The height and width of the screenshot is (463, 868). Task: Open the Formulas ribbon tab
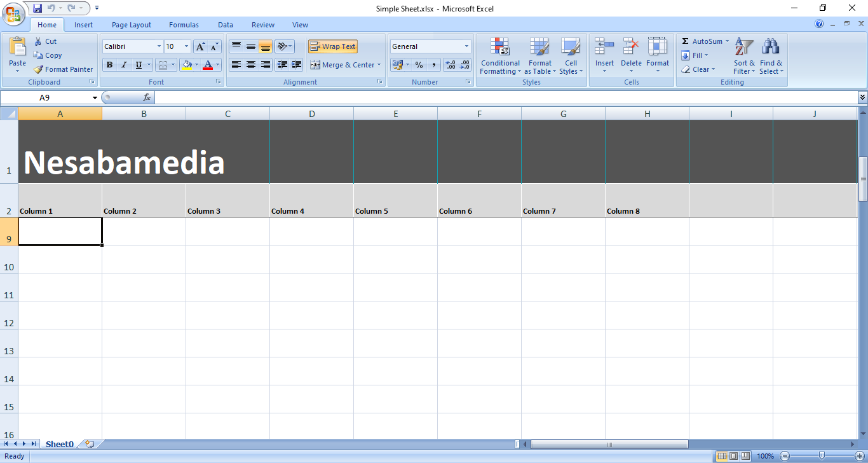point(184,25)
